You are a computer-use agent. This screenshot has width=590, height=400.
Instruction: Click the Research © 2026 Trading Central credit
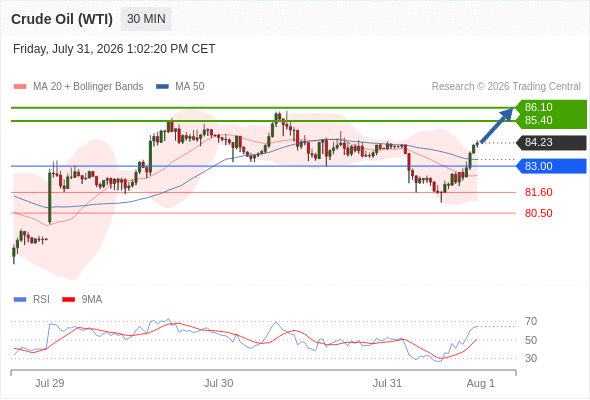506,87
